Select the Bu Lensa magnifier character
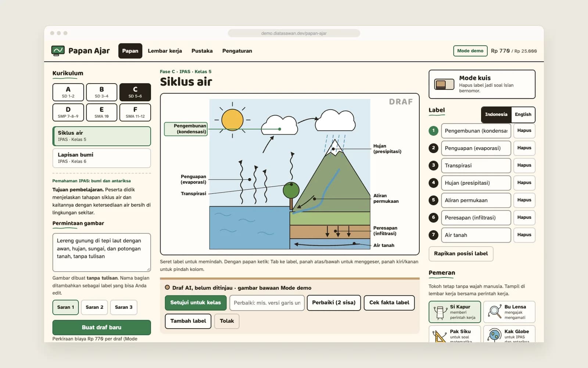The height and width of the screenshot is (368, 588). coord(495,312)
